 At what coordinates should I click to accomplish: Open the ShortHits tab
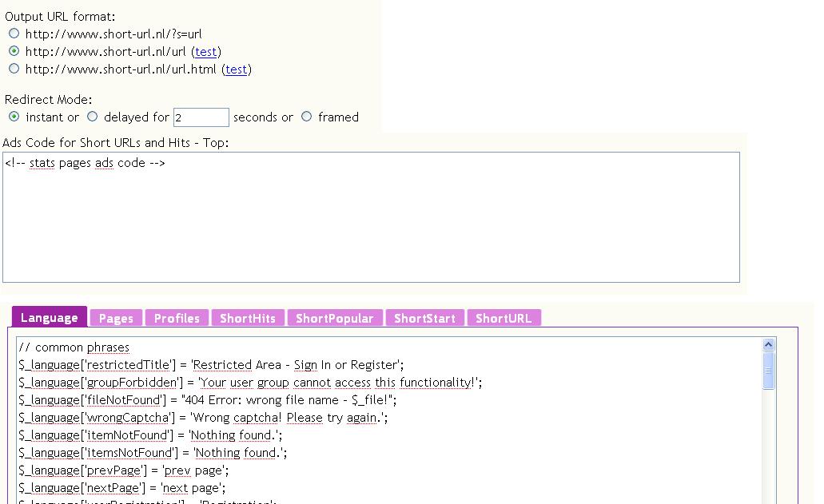pyautogui.click(x=248, y=318)
